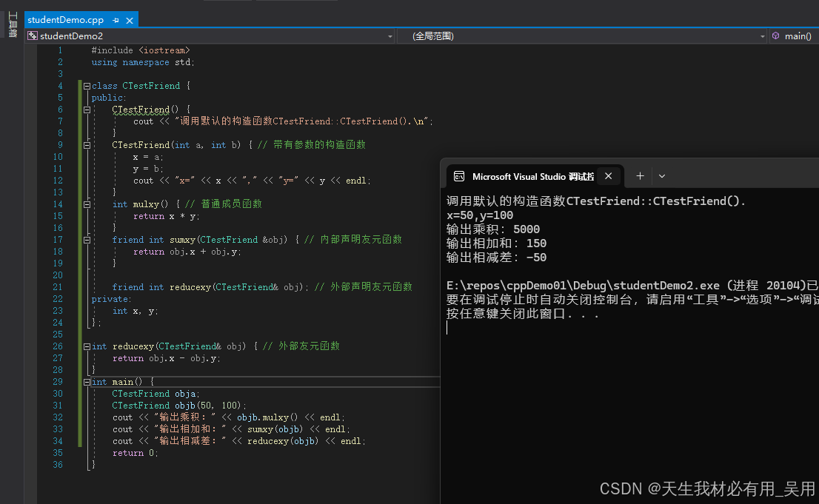Screen dimensions: 819x504
Task: Click console text '按任意键关闭此窗口. . .'
Action: [x=522, y=314]
